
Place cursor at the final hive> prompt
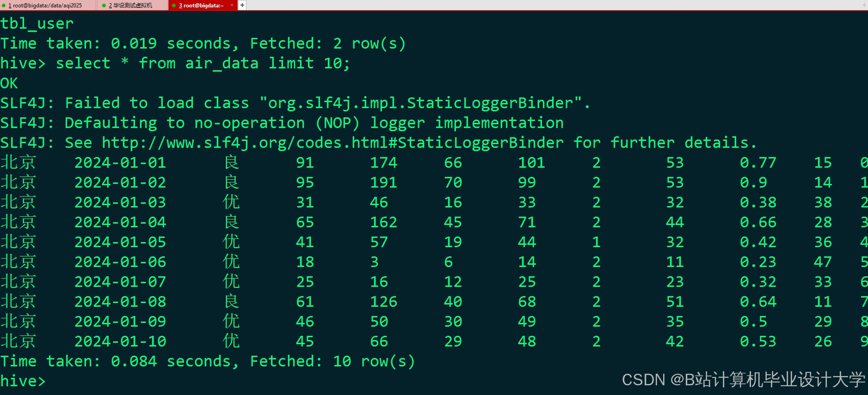click(23, 381)
